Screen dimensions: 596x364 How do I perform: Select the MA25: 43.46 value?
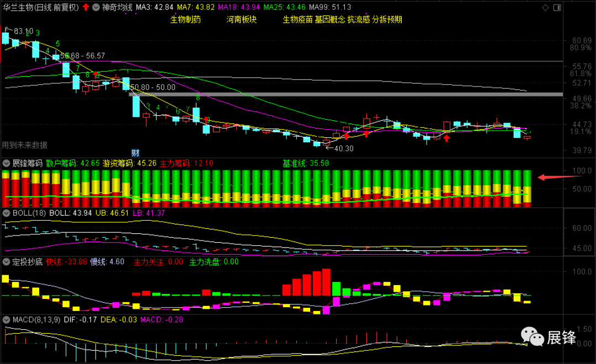pyautogui.click(x=285, y=7)
